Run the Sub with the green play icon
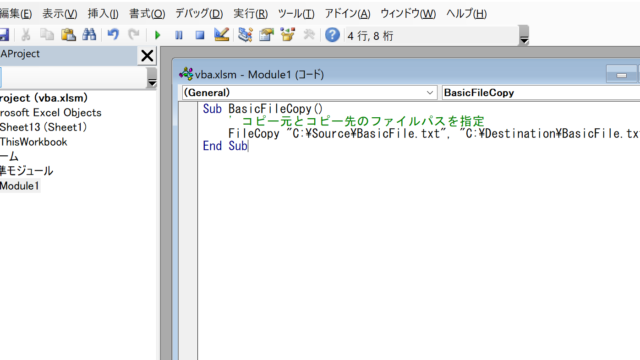 (158, 36)
